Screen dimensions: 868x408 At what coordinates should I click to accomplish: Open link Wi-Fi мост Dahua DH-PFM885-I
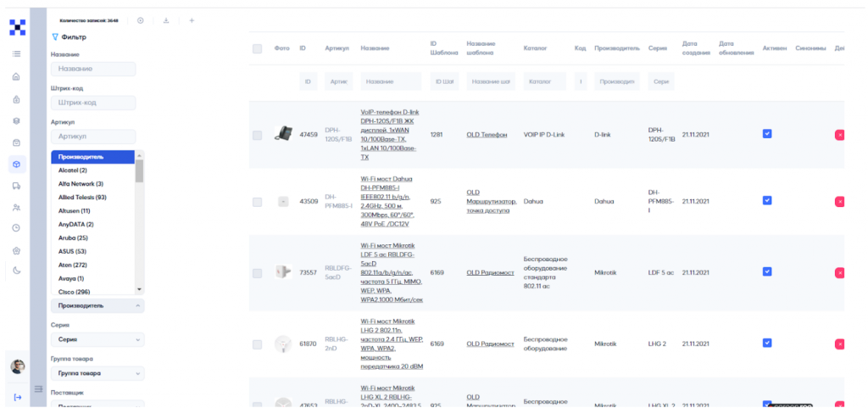click(x=387, y=202)
